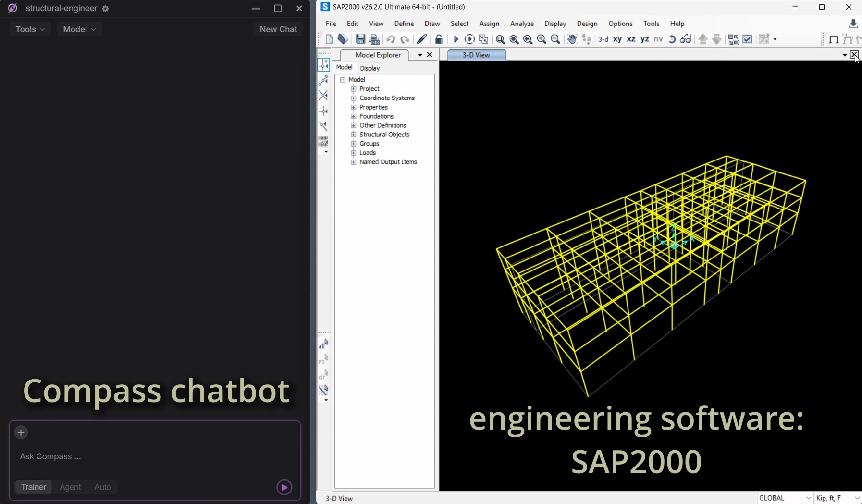Click the Save icon in SAP2000 toolbar
Image resolution: width=862 pixels, height=504 pixels.
point(360,39)
